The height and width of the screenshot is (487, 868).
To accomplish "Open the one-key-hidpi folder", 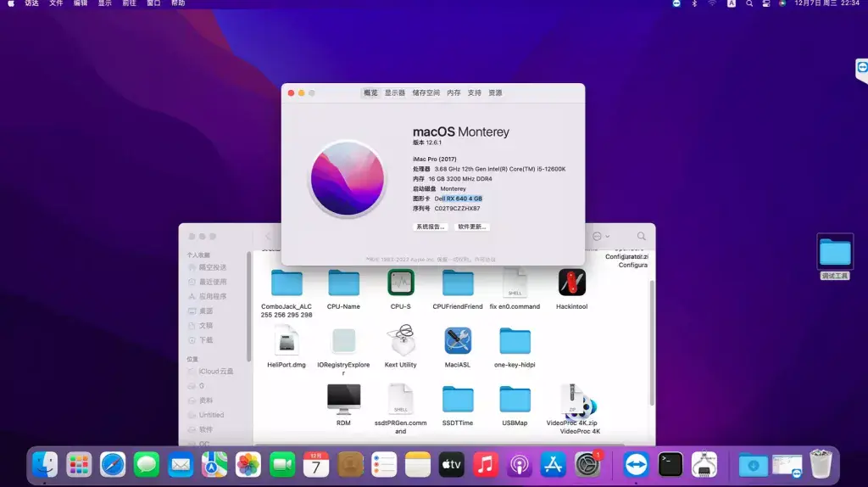I will coord(515,341).
